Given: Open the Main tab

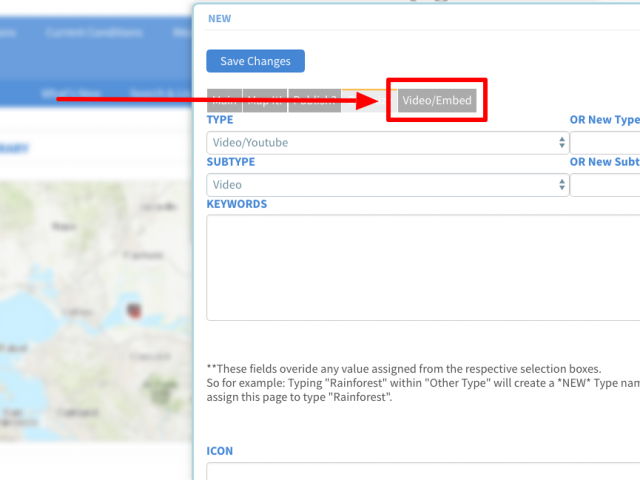Looking at the screenshot, I should 224,100.
